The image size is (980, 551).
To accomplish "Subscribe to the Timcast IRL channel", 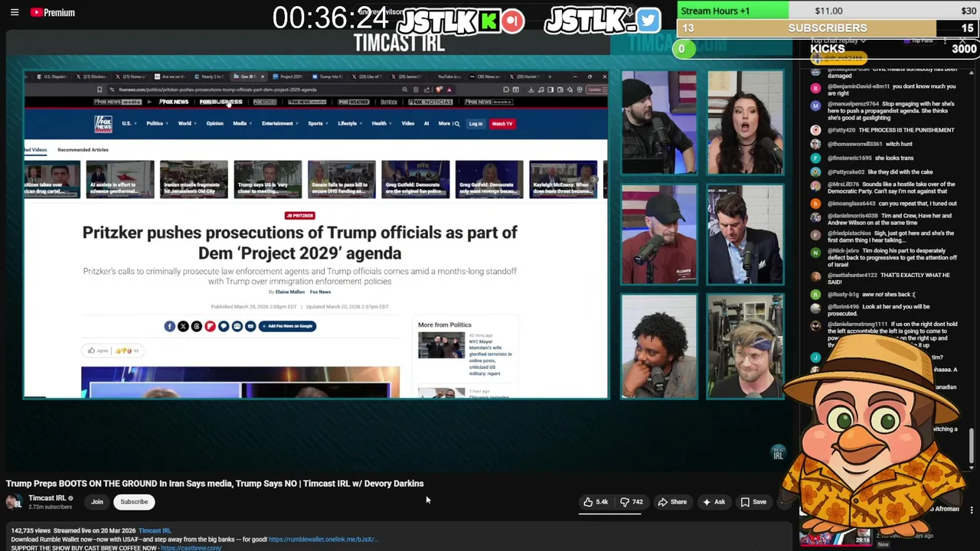I will point(134,502).
